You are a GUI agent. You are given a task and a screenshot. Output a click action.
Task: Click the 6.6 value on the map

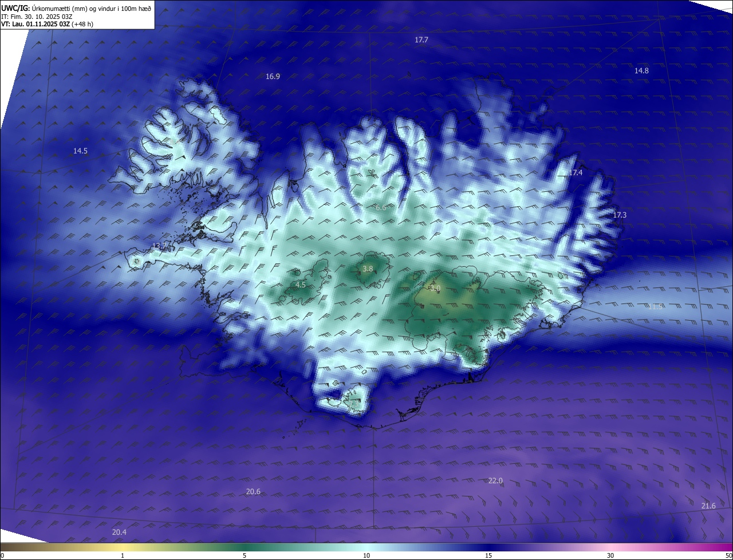[381, 208]
